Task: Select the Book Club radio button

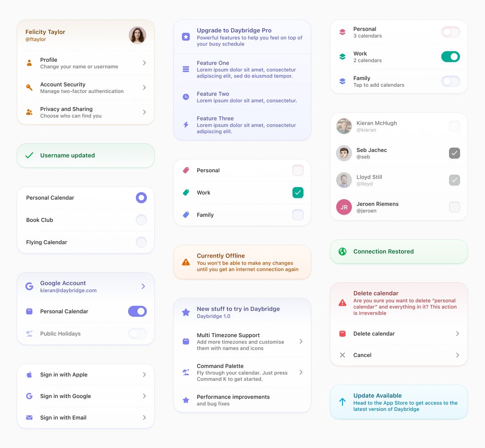Action: [x=141, y=220]
